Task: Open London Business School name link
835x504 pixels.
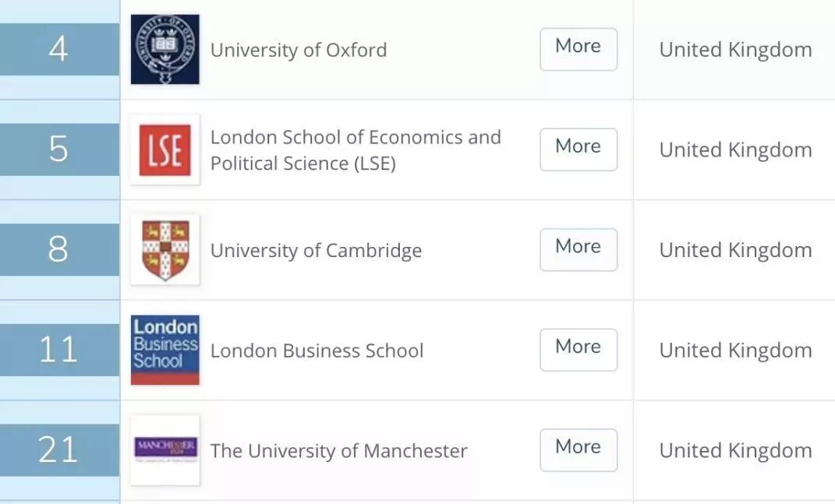Action: [x=317, y=351]
